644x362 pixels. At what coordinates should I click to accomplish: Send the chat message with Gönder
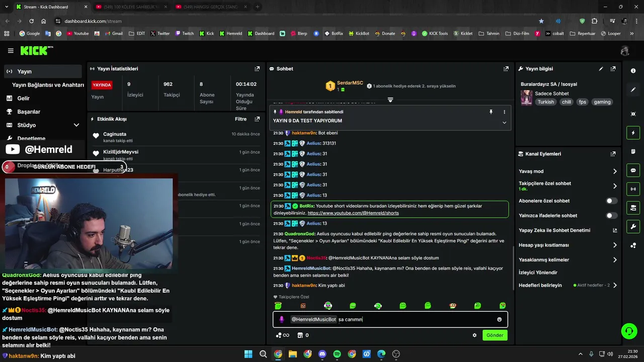(x=495, y=335)
